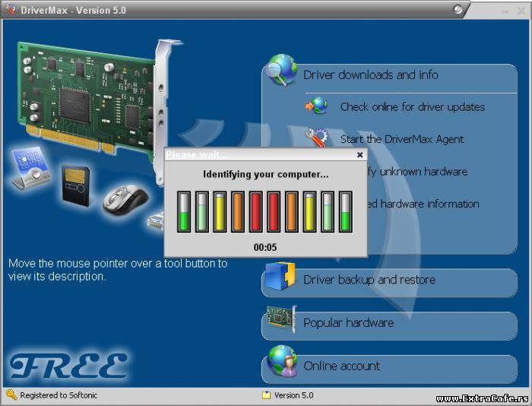Click the round button in title bar
The image size is (532, 406).
(458, 9)
